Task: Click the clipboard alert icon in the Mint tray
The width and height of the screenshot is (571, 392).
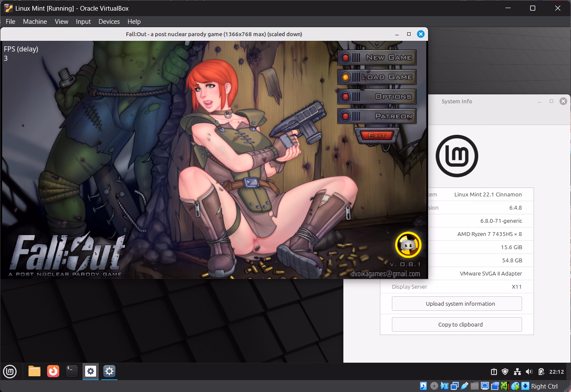Action: tap(494, 372)
